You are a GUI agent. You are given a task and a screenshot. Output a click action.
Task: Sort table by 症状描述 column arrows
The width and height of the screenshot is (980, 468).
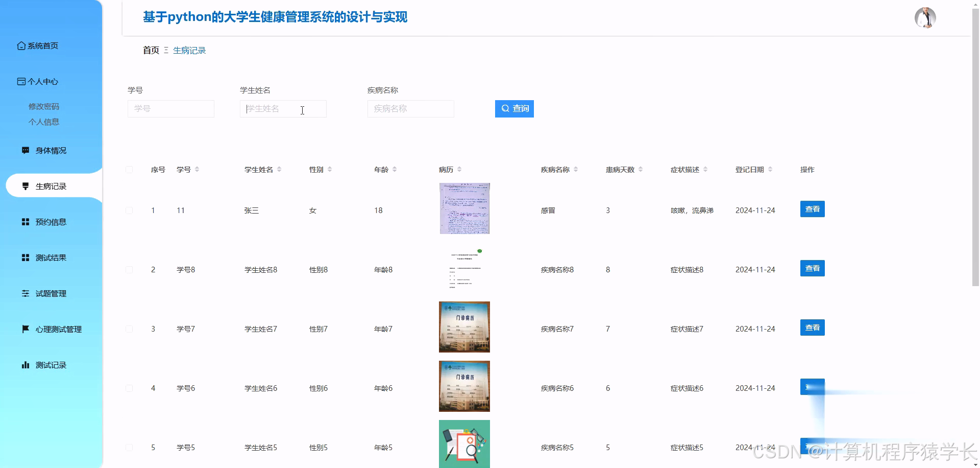[705, 170]
